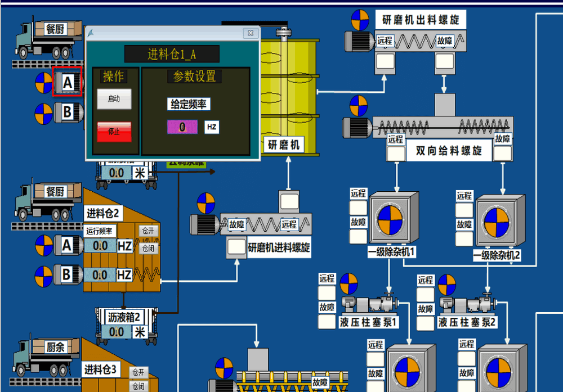Click motor A icon of 进料仓2
Screen dimensions: 563x392
point(67,246)
